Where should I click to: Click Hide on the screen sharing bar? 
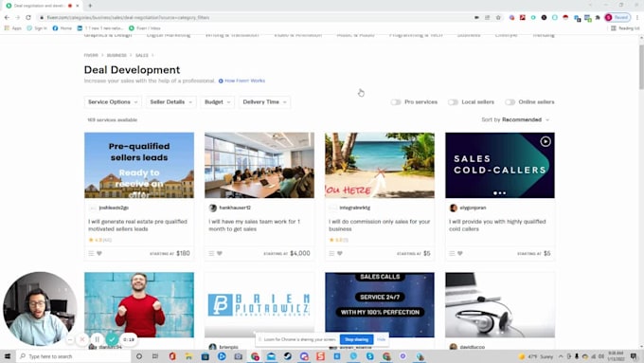[381, 339]
